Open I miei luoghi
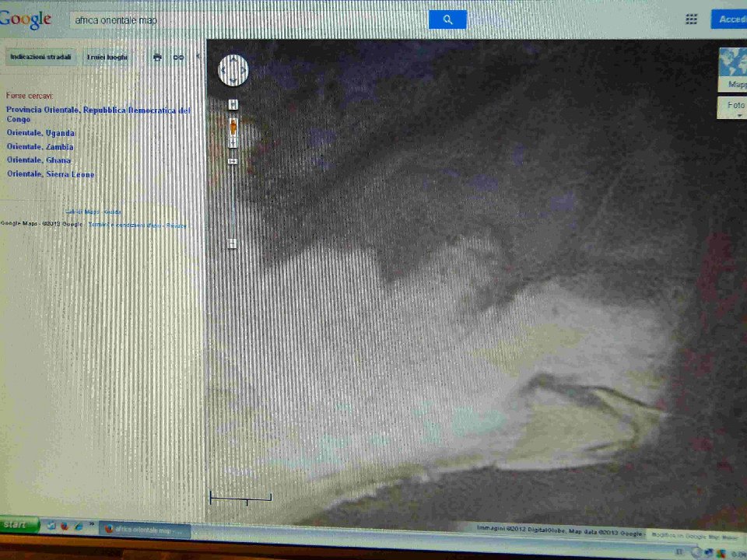 pos(107,57)
